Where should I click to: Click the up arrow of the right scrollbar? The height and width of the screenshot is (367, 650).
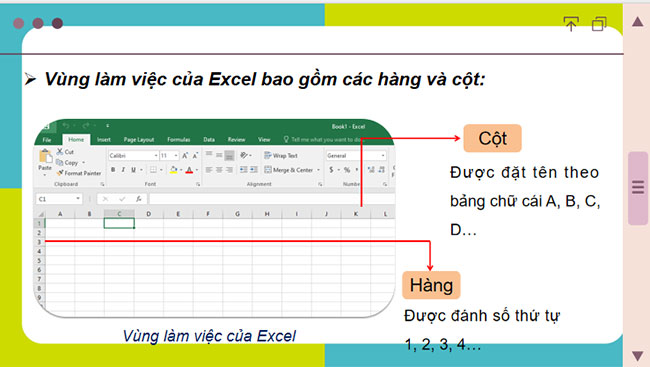tap(638, 22)
